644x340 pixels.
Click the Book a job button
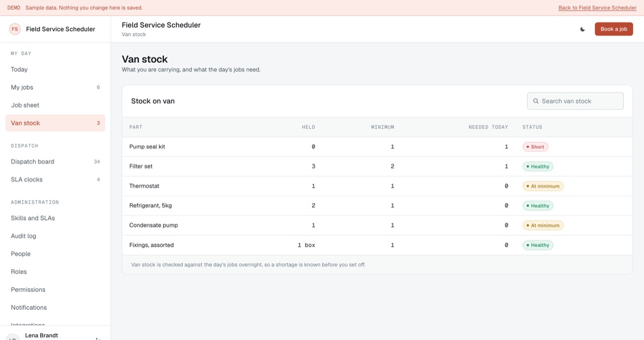614,29
